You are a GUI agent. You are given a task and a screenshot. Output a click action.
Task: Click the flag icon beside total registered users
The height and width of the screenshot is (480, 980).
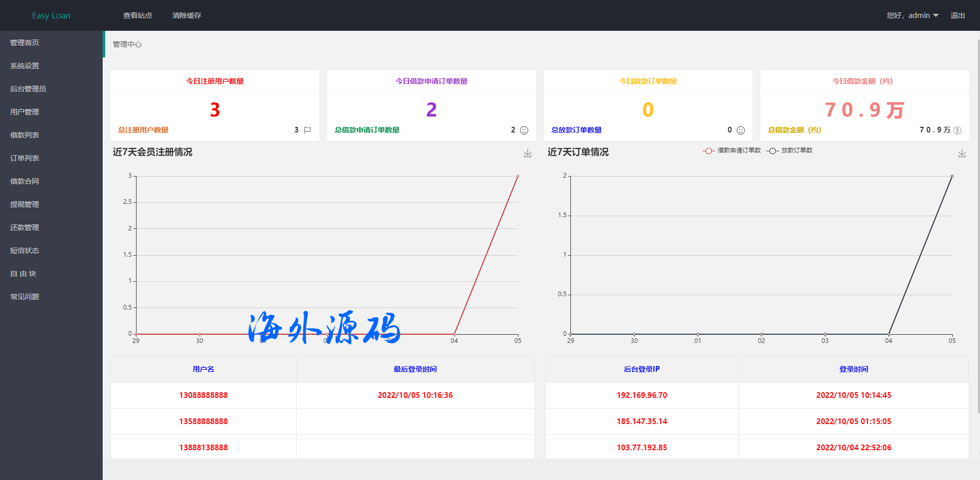click(308, 130)
